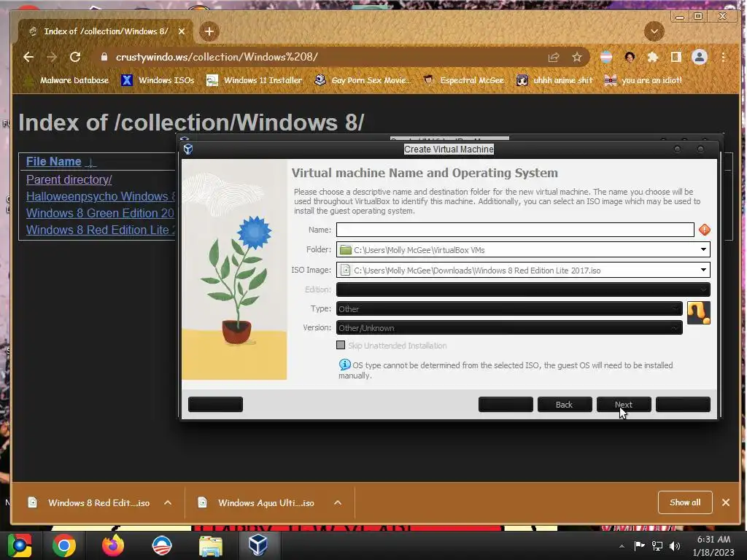Image resolution: width=747 pixels, height=560 pixels.
Task: Open File Explorer from the taskbar
Action: [x=210, y=545]
